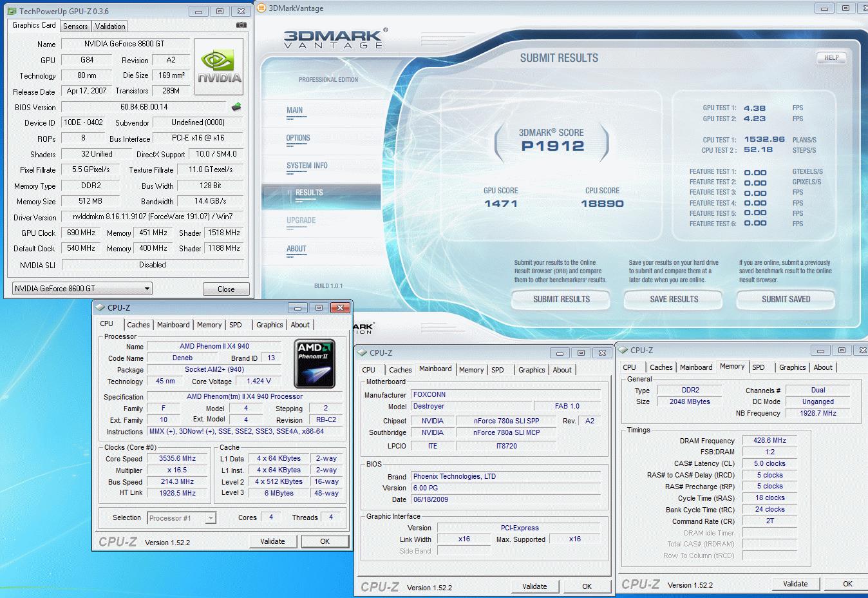Click the DRAM Frequency value 428.6 MHz

click(769, 441)
